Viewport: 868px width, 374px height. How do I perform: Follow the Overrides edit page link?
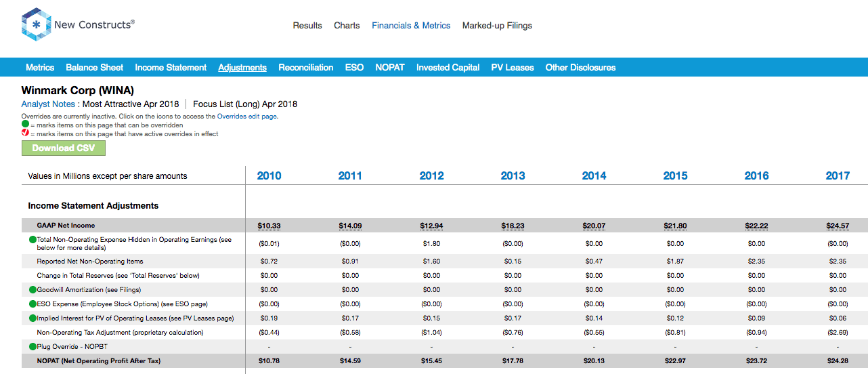pyautogui.click(x=247, y=117)
